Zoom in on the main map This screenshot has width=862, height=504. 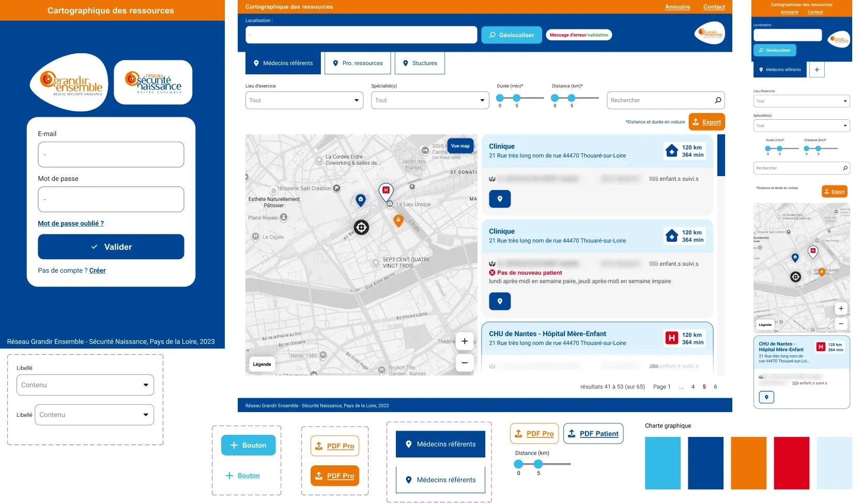point(465,341)
